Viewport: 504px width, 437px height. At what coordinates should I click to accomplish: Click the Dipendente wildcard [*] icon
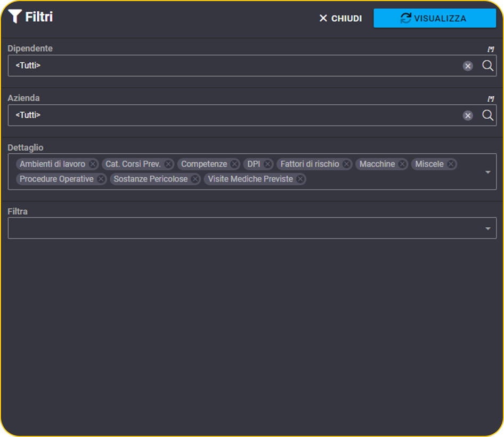[491, 49]
